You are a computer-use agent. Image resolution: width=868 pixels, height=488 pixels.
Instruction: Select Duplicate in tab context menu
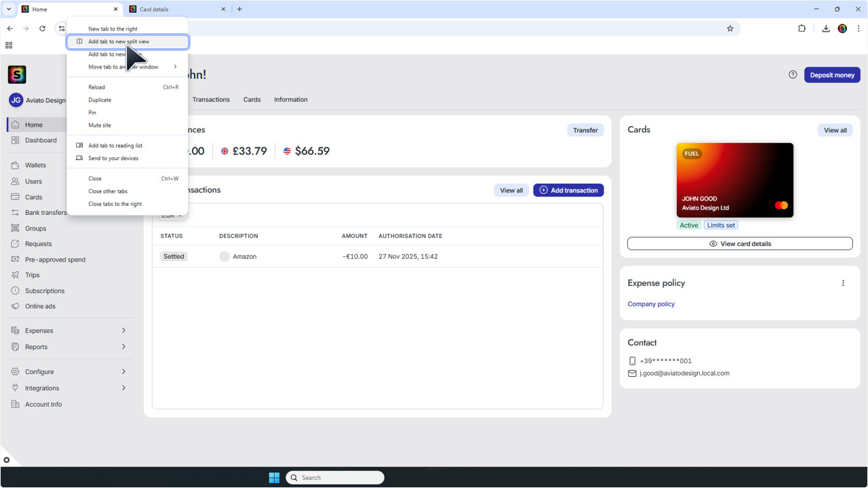click(x=127, y=100)
